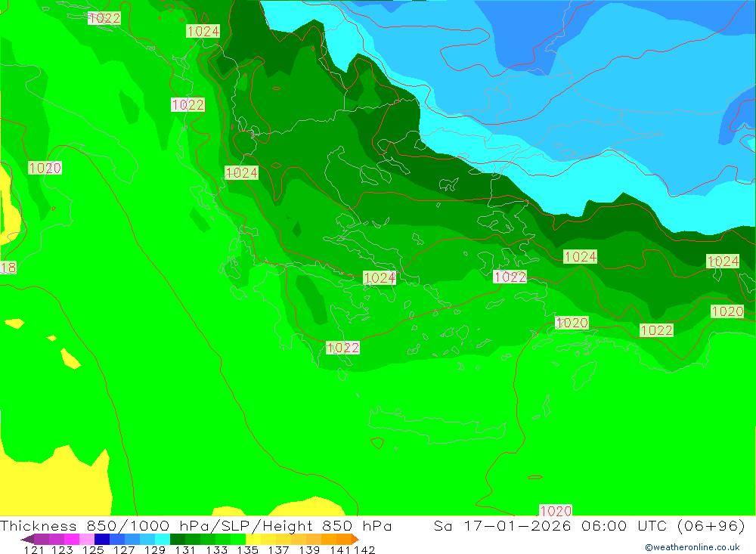Click the '133' legend value
Image resolution: width=756 pixels, height=554 pixels.
coord(216,549)
